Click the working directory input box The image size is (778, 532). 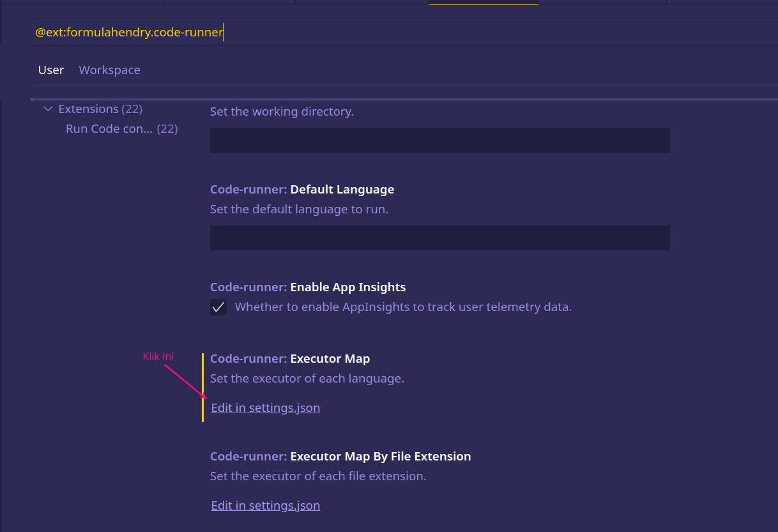click(439, 140)
